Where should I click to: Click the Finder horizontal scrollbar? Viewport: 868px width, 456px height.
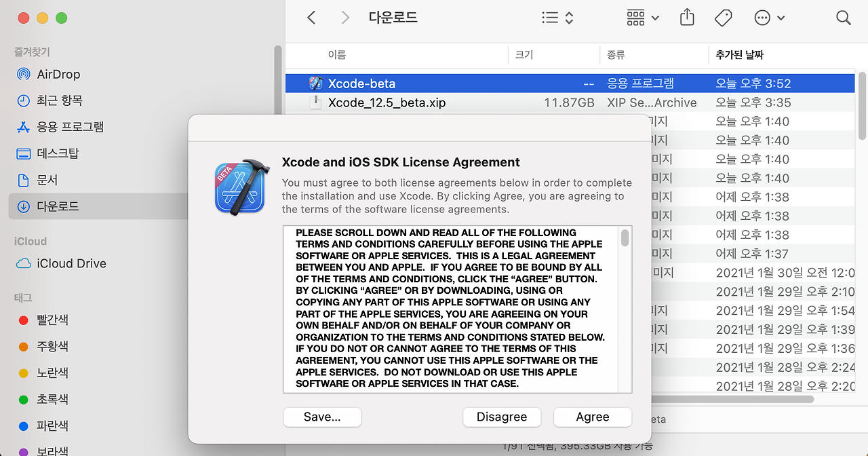[x=732, y=399]
